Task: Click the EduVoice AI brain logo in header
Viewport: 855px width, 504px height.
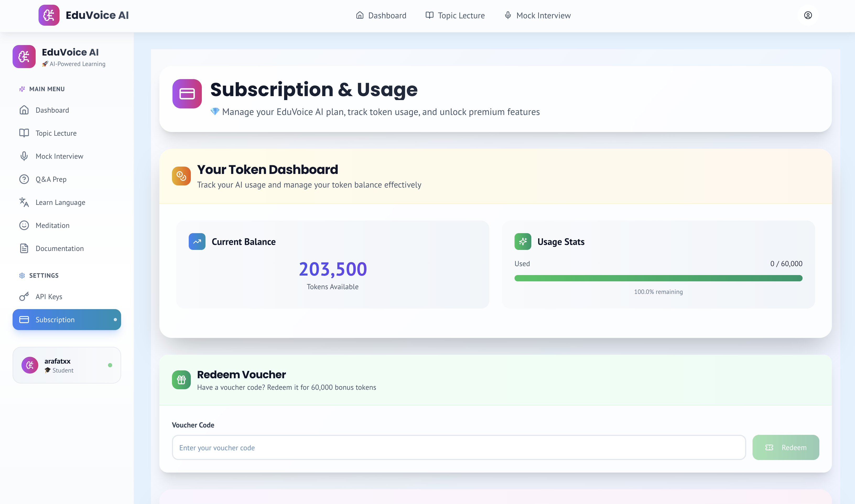Action: click(49, 15)
